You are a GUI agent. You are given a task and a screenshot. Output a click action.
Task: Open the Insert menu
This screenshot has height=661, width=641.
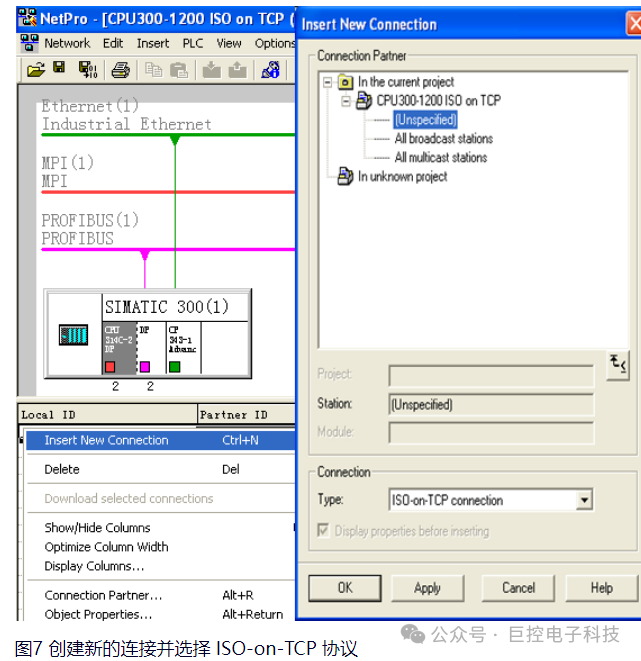coord(153,43)
